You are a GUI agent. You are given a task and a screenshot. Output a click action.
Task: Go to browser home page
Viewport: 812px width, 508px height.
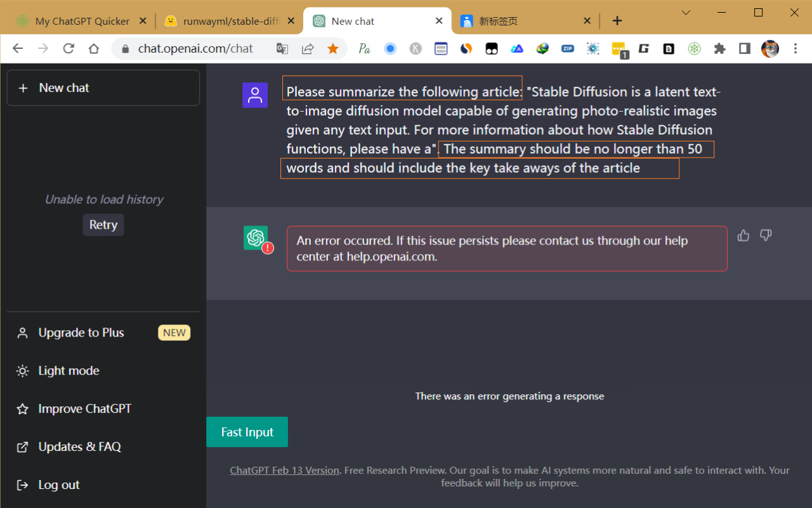[x=94, y=48]
